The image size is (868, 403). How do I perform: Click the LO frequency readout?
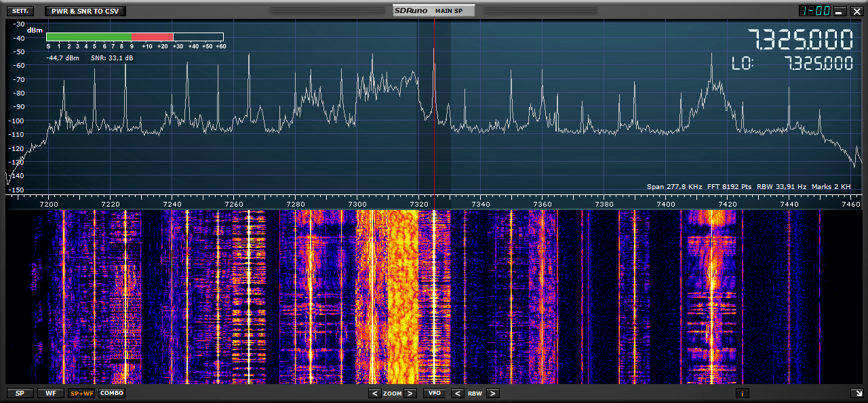[x=818, y=64]
